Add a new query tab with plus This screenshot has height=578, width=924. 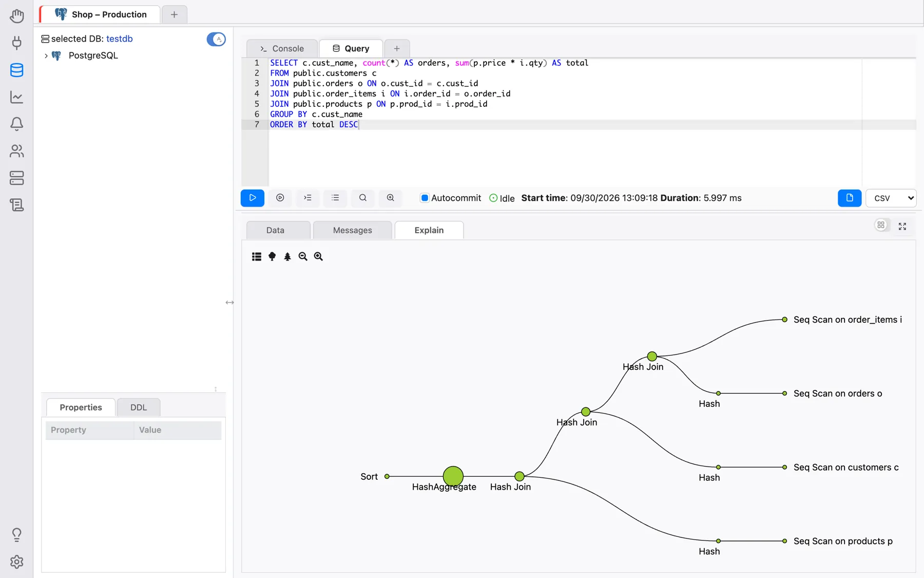pyautogui.click(x=397, y=48)
